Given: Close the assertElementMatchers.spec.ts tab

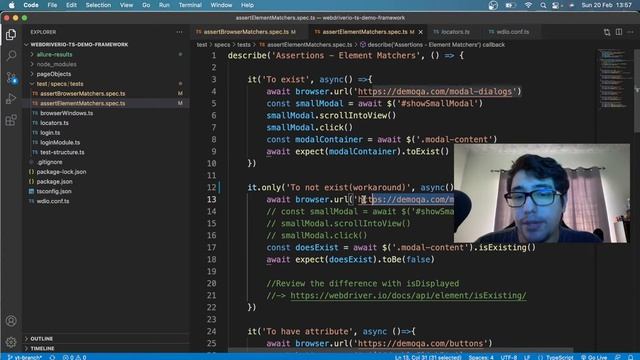Looking at the screenshot, I should click(x=420, y=32).
